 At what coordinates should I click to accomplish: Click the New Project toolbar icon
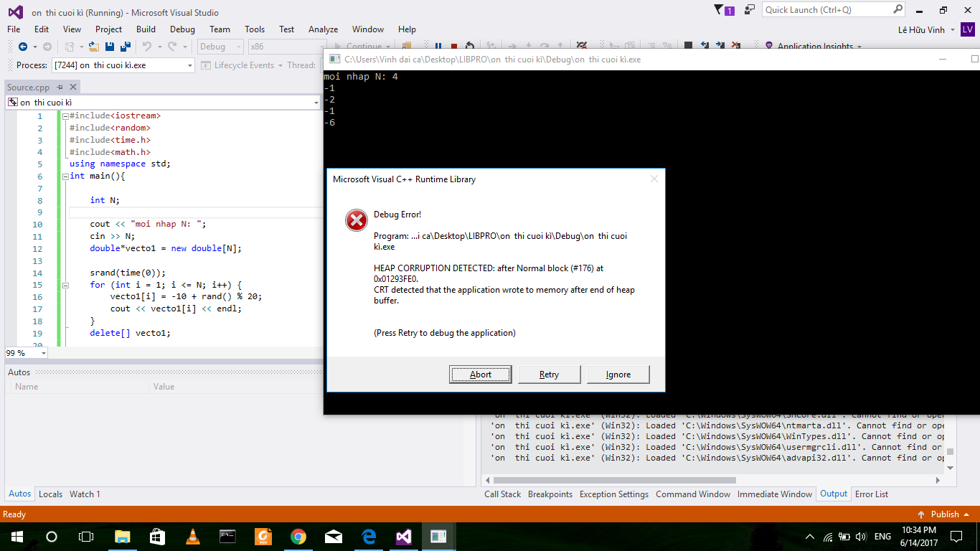tap(70, 47)
